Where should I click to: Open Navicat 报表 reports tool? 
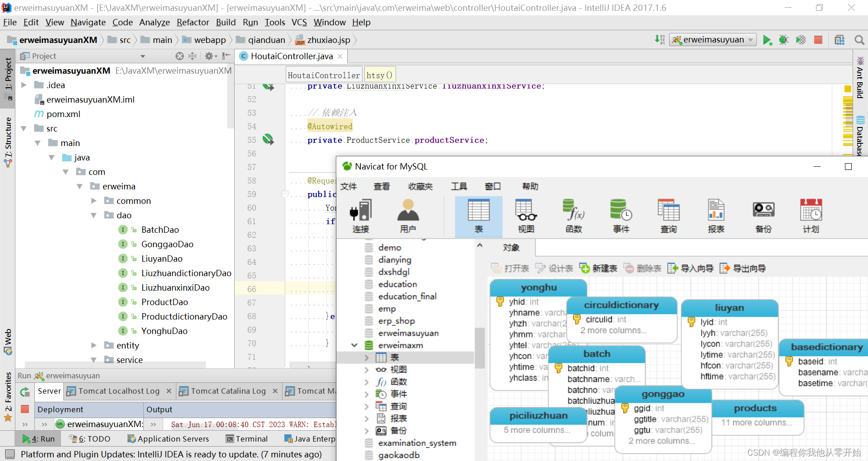click(716, 216)
